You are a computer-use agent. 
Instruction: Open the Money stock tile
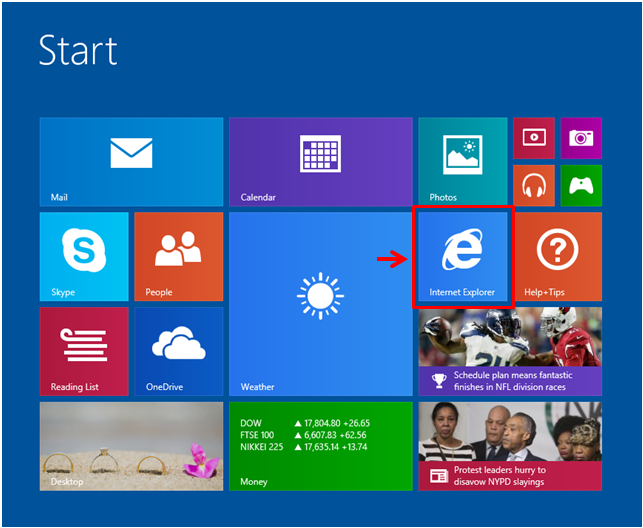click(321, 446)
